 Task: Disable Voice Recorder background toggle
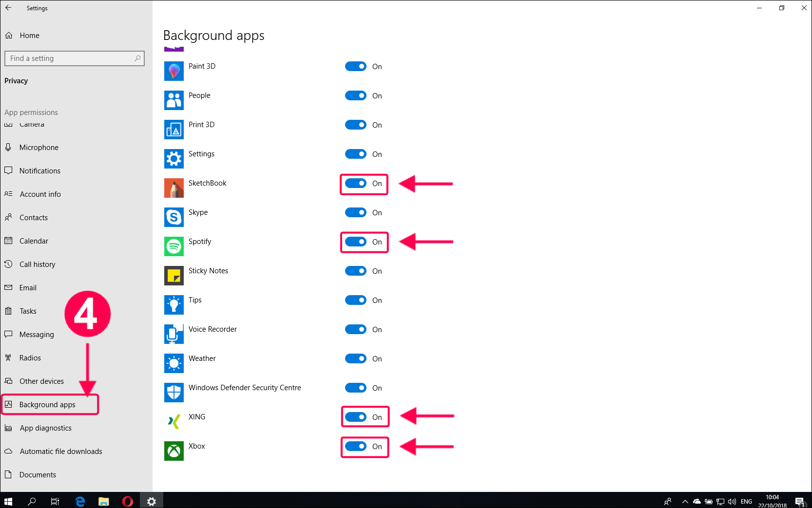(356, 329)
